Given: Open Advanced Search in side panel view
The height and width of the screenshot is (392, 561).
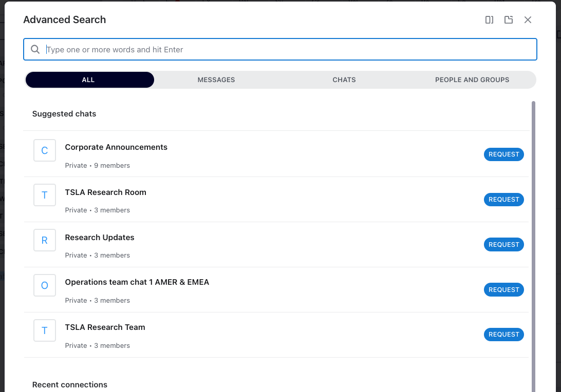Looking at the screenshot, I should pos(489,20).
